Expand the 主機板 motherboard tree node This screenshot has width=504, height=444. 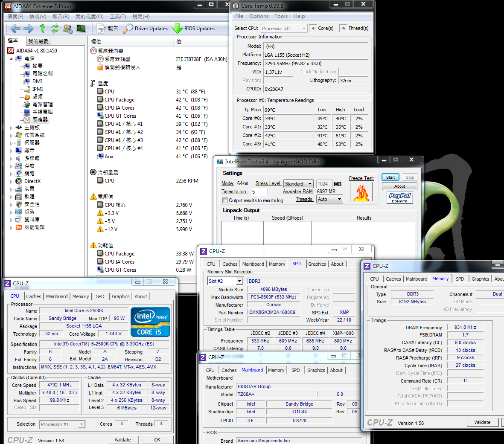click(11, 128)
